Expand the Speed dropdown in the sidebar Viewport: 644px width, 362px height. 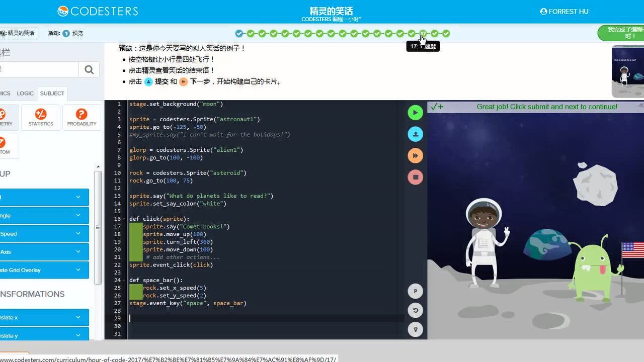click(x=44, y=233)
